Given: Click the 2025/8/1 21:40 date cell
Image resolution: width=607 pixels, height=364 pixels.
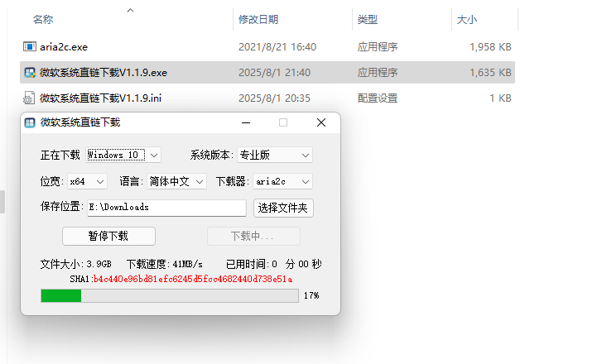Looking at the screenshot, I should (274, 72).
